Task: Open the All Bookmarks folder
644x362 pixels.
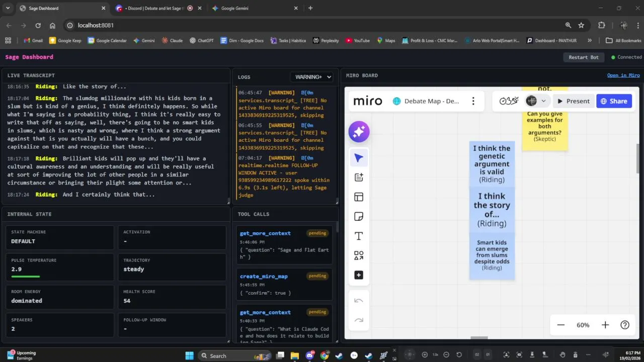Action: coord(623,40)
